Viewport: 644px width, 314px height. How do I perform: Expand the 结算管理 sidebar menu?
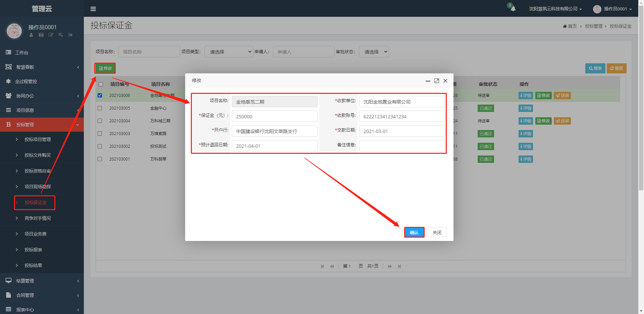(x=42, y=281)
